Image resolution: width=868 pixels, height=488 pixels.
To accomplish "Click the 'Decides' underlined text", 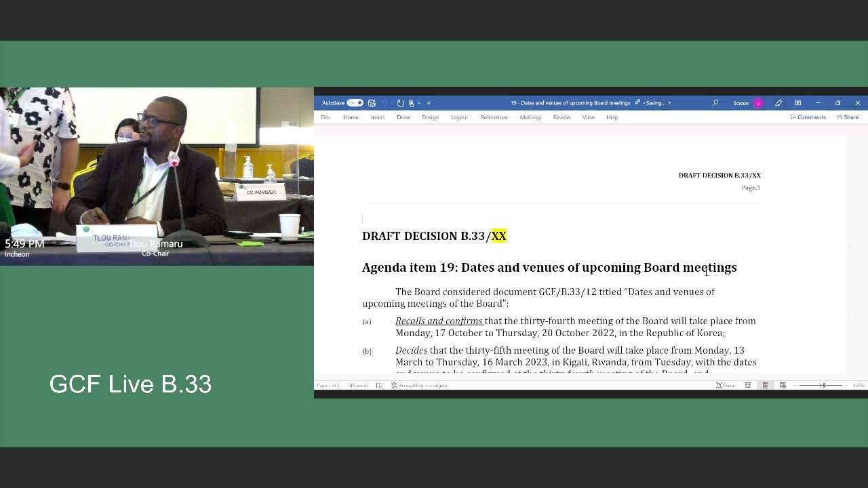I will point(412,350).
